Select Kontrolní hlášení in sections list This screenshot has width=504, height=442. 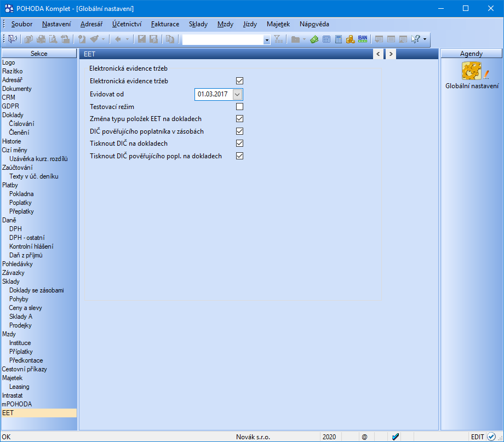(31, 246)
